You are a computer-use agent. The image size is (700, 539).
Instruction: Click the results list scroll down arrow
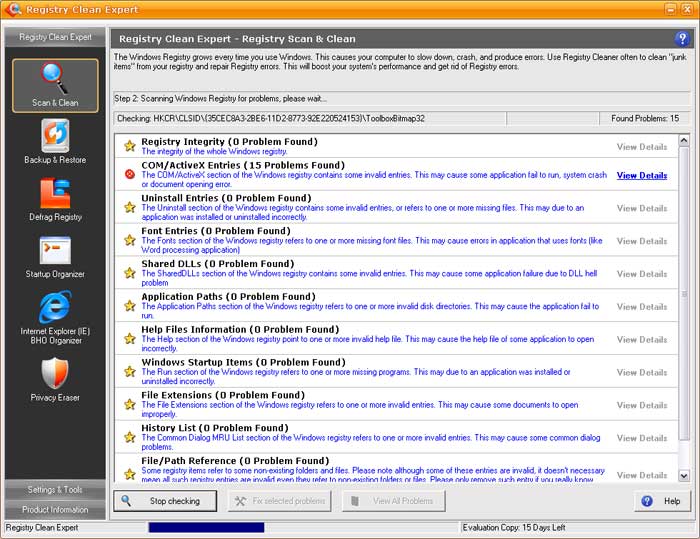click(683, 476)
